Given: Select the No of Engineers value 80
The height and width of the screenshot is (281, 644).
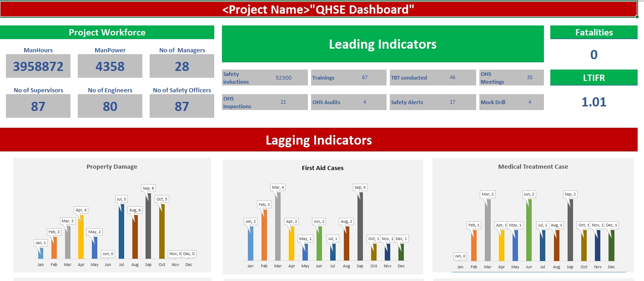Looking at the screenshot, I should pyautogui.click(x=110, y=106).
